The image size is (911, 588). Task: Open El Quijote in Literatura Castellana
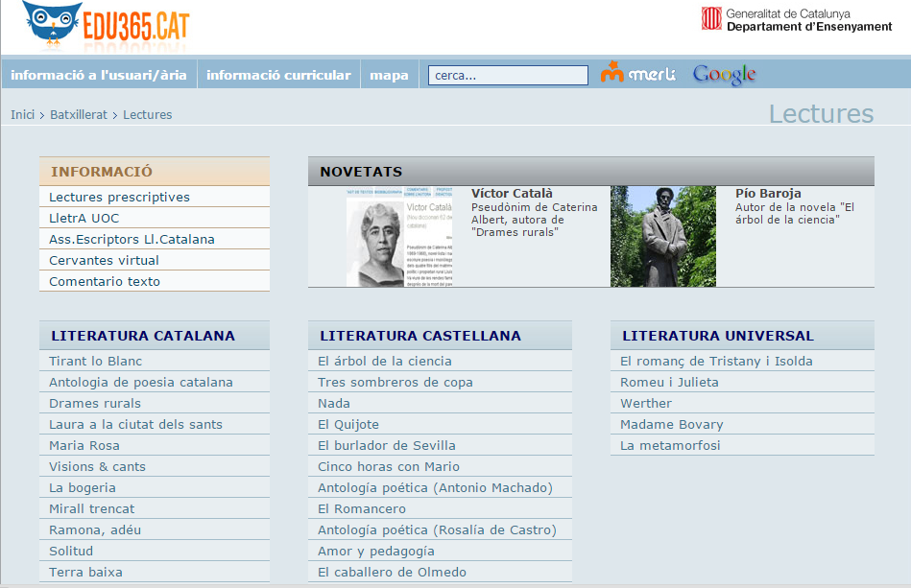[x=348, y=425]
